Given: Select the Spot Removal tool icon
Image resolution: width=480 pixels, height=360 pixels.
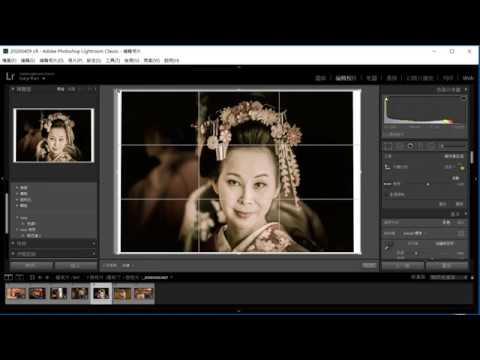Looking at the screenshot, I should pyautogui.click(x=399, y=146).
